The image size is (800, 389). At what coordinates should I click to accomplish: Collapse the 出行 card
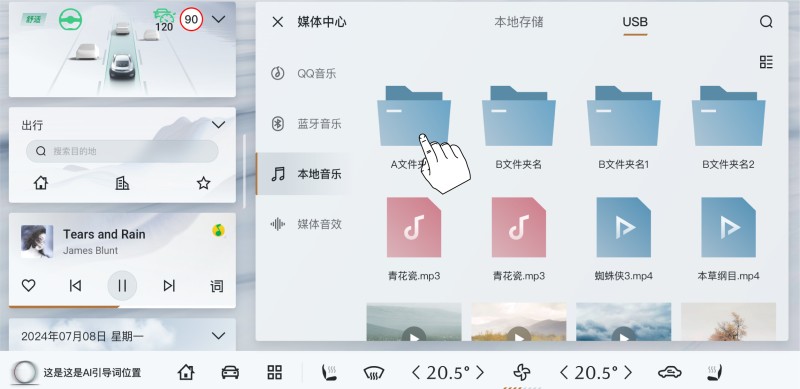[x=218, y=125]
